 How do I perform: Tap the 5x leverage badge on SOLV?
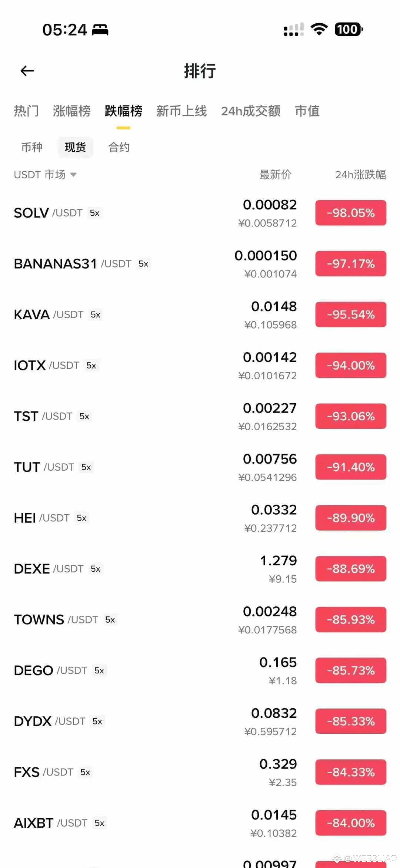[95, 213]
